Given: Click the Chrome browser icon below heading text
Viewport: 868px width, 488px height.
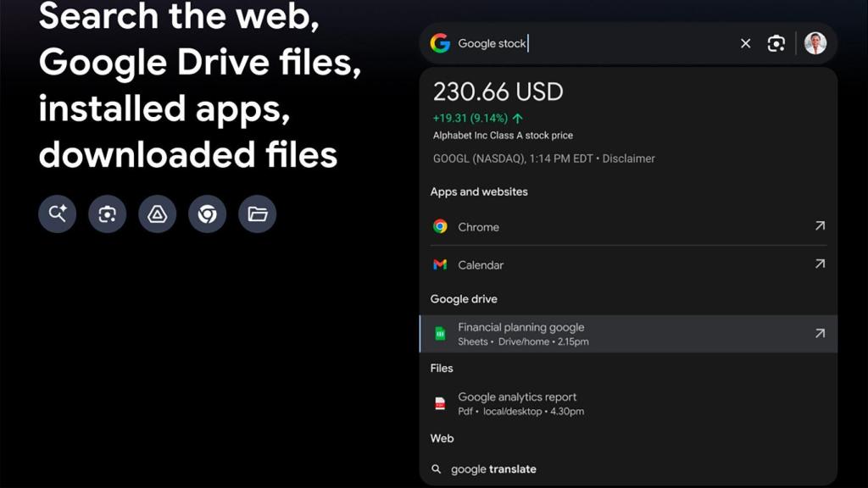Looking at the screenshot, I should coord(207,213).
